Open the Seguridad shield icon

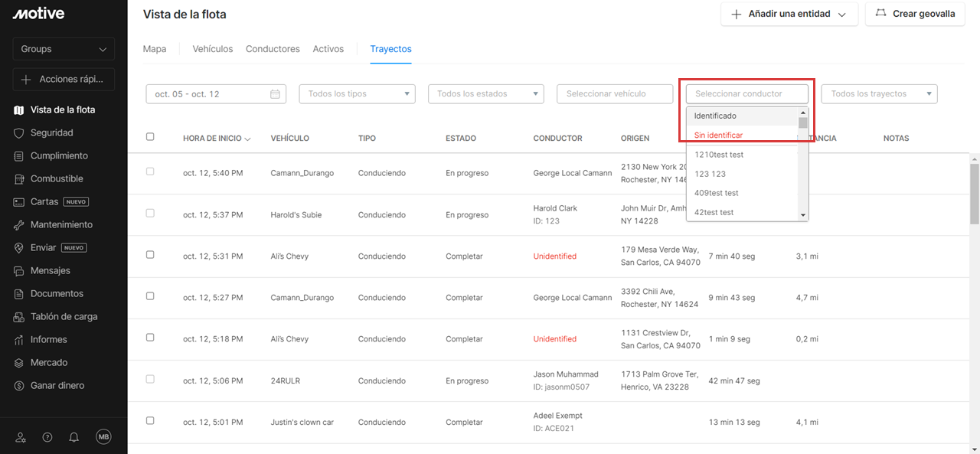[19, 133]
